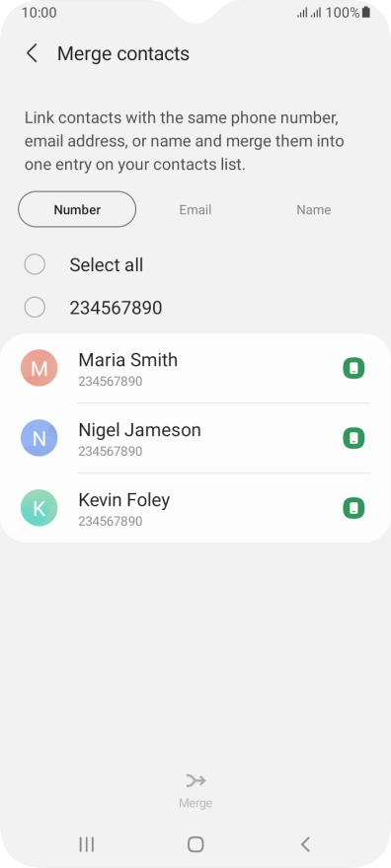The image size is (391, 868).
Task: Tap Nigel Jameson's phone storage icon
Action: pyautogui.click(x=353, y=438)
